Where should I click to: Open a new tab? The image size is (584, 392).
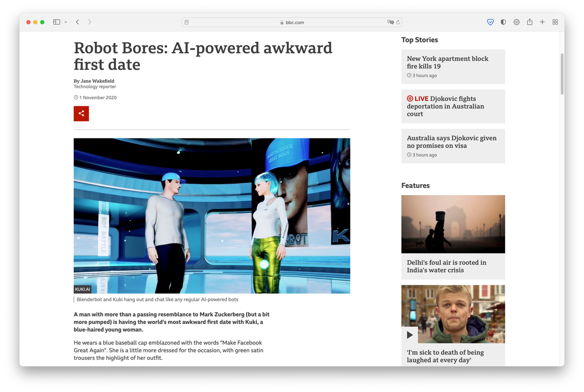[x=542, y=22]
